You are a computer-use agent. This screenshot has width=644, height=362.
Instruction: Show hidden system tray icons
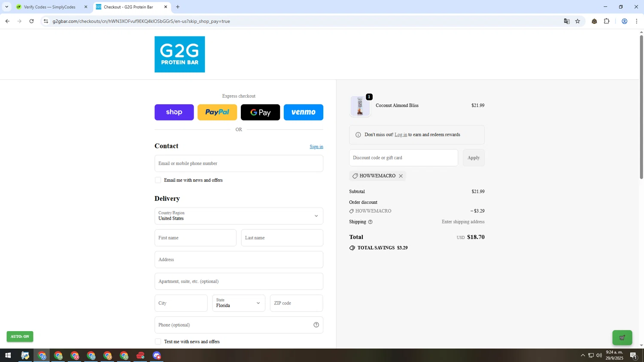(583, 356)
